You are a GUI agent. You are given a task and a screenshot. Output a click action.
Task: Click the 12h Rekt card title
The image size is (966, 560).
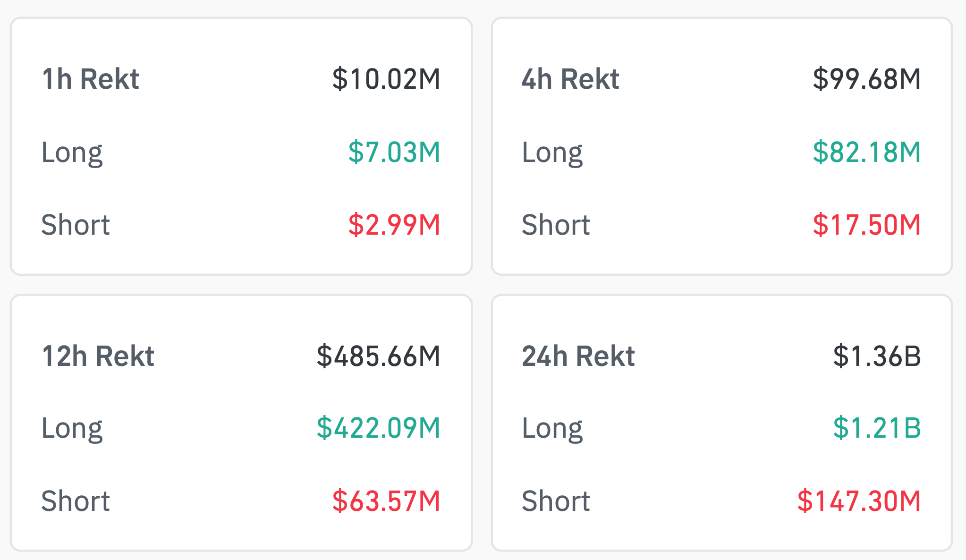pyautogui.click(x=98, y=356)
